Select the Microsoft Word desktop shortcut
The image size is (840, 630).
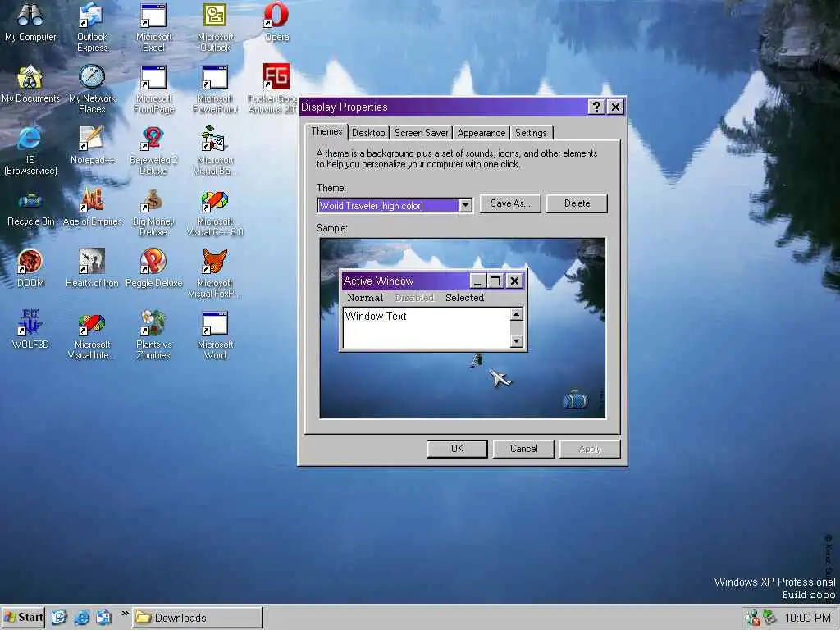(x=215, y=336)
